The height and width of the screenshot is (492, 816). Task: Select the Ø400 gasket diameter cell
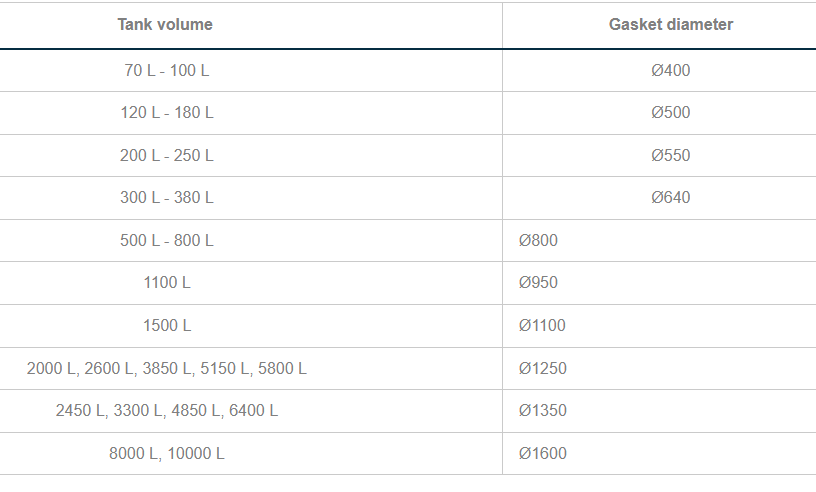coord(670,71)
